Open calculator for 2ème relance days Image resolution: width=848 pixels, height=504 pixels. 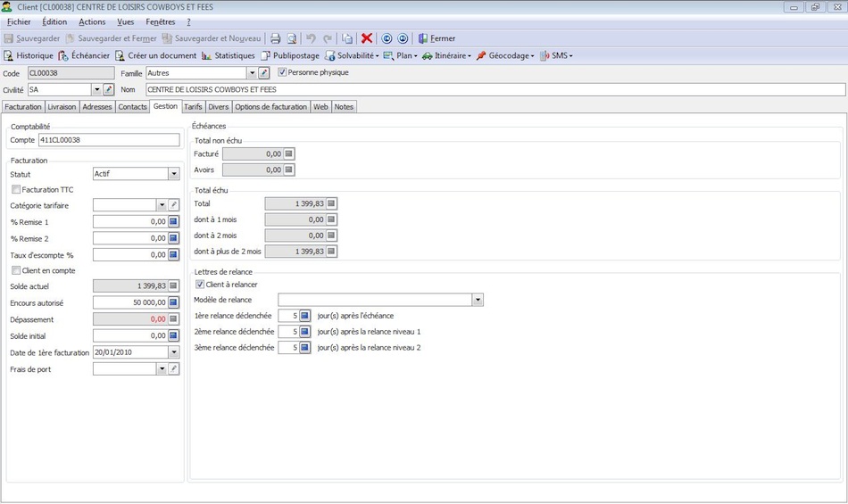[304, 332]
